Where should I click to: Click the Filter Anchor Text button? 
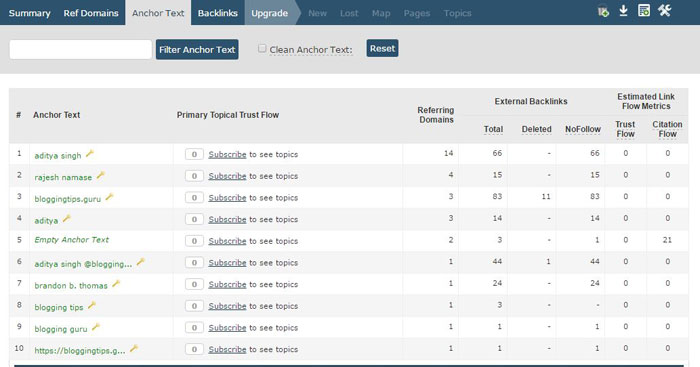[x=197, y=50]
